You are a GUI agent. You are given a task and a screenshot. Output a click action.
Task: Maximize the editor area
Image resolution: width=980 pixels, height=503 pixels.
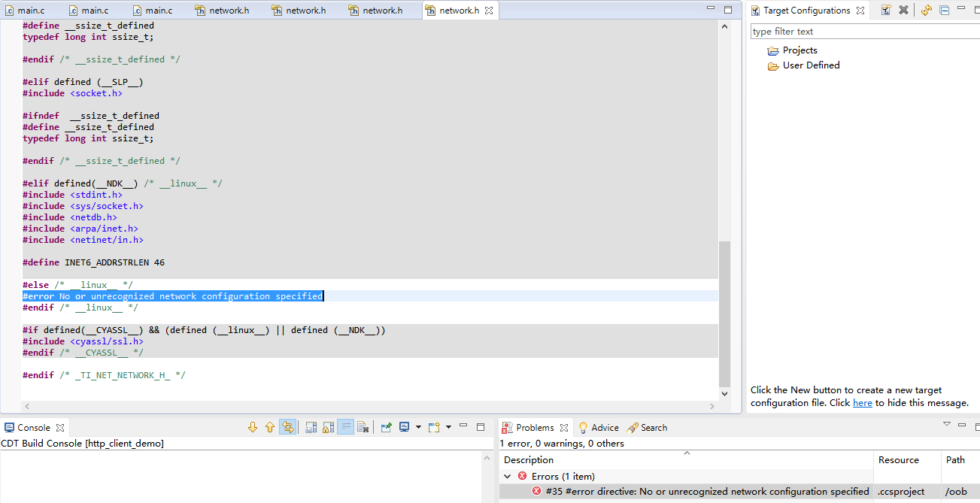pos(727,9)
